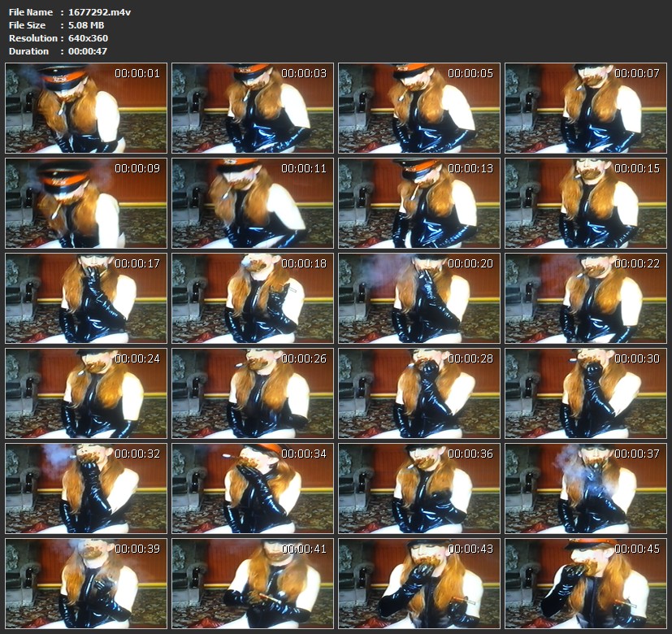The width and height of the screenshot is (672, 634).
Task: Select the frame marked 00:00:20
Action: (x=419, y=298)
